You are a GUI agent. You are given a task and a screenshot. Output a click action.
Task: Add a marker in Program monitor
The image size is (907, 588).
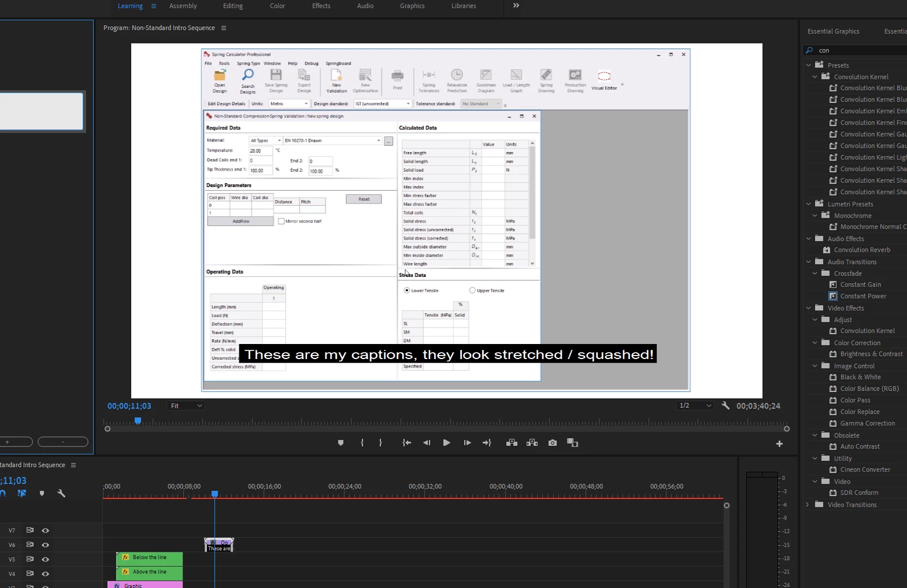pos(340,443)
